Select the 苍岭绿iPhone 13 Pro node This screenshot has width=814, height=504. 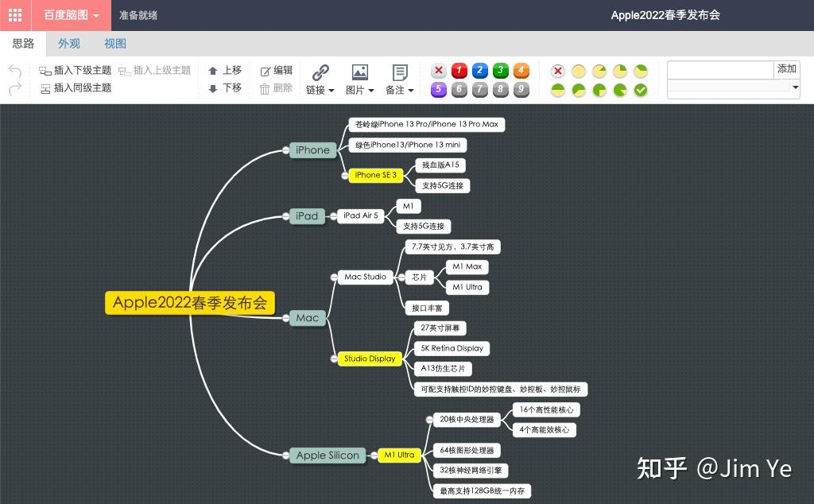tap(427, 125)
